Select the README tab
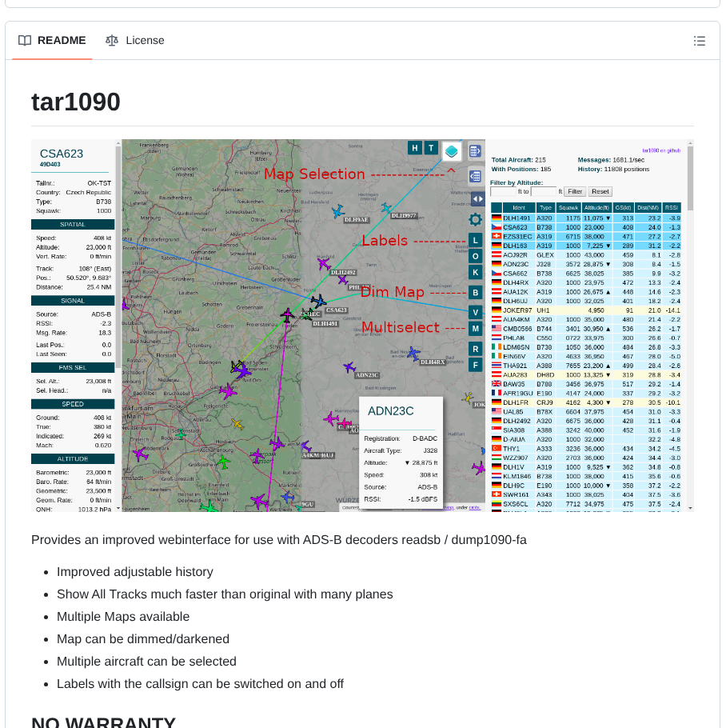The height and width of the screenshot is (728, 726). pos(52,40)
